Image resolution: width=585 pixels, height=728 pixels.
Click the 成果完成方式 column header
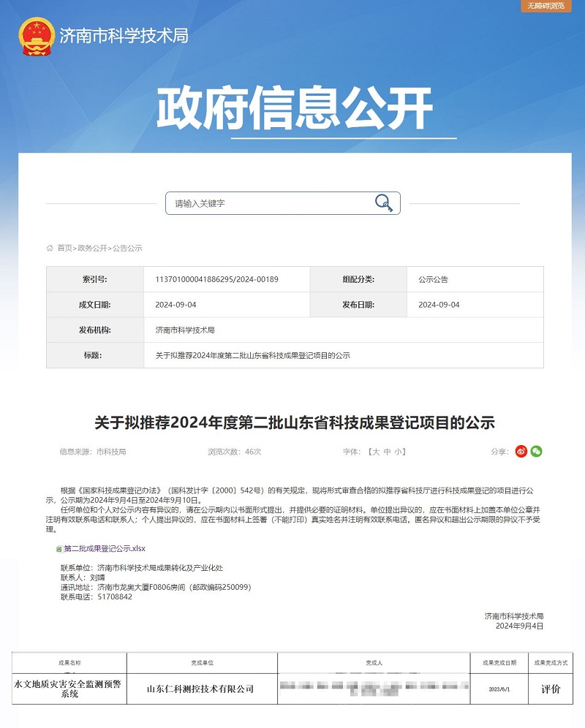coord(551,663)
